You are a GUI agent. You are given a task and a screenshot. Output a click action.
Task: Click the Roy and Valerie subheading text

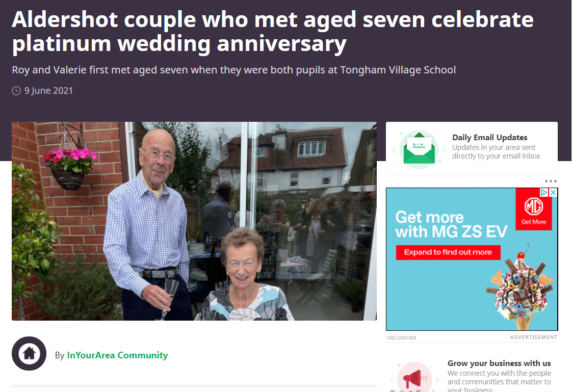(234, 70)
